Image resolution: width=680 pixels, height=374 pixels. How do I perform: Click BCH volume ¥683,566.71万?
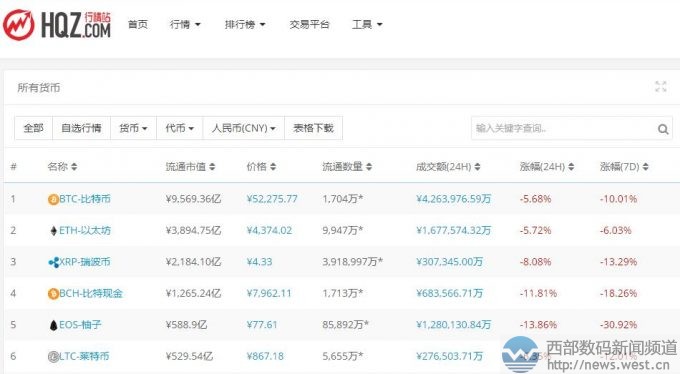[x=449, y=293]
